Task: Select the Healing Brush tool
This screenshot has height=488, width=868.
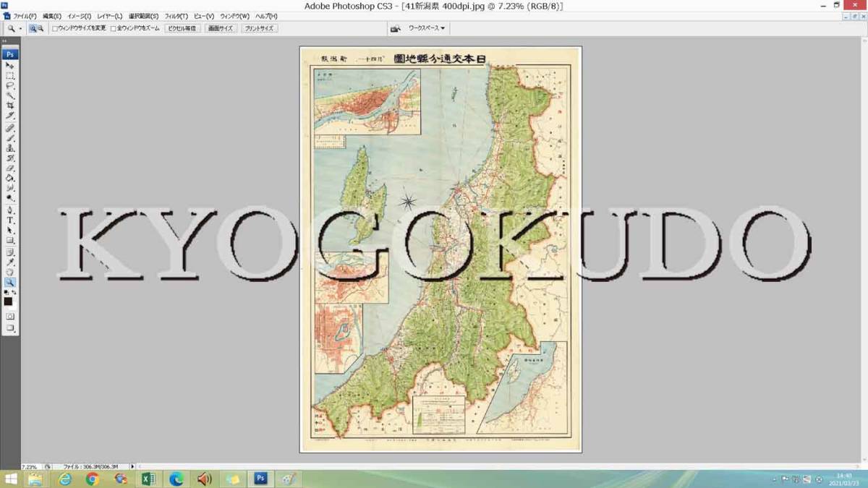Action: (x=10, y=128)
